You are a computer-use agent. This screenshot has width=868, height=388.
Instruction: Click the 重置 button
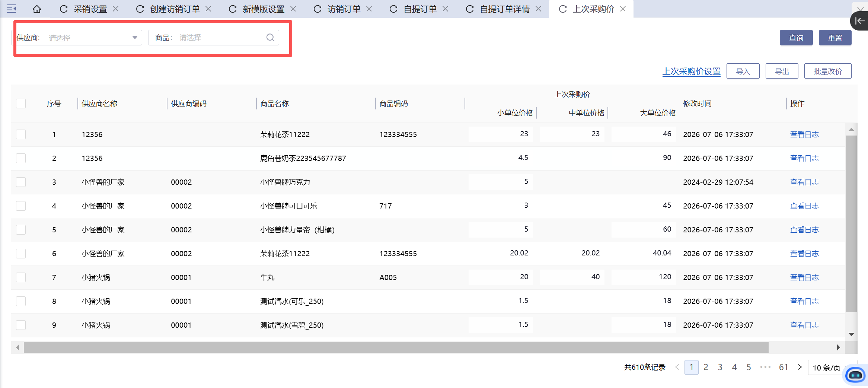(x=835, y=38)
